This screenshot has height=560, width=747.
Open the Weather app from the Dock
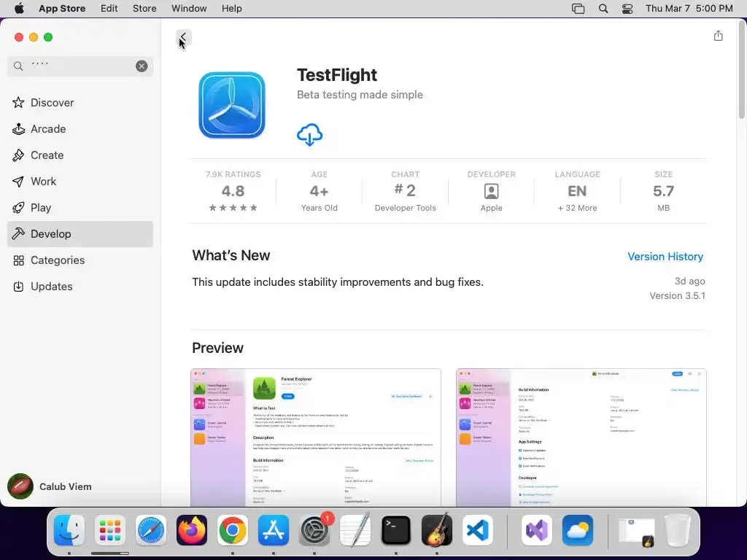pyautogui.click(x=578, y=530)
